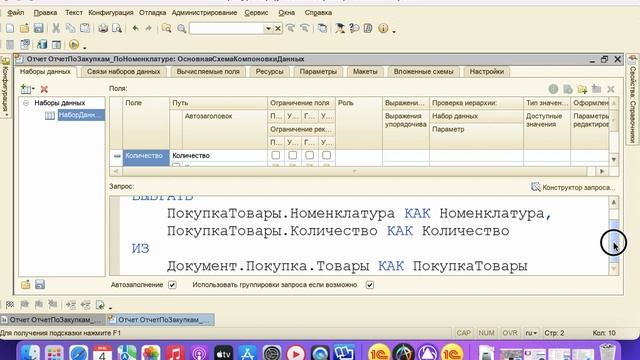This screenshot has width=640, height=360.
Task: Click the load schema folder icon at bottom
Action: click(x=26, y=284)
